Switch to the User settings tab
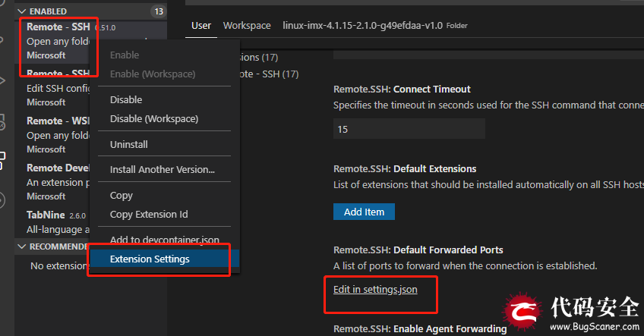The image size is (644, 336). (x=200, y=26)
